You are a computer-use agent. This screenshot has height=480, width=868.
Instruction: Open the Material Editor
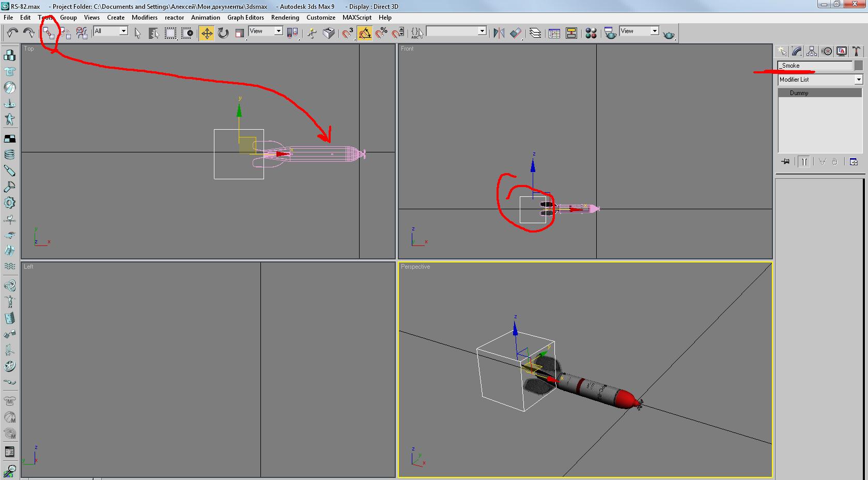click(591, 33)
